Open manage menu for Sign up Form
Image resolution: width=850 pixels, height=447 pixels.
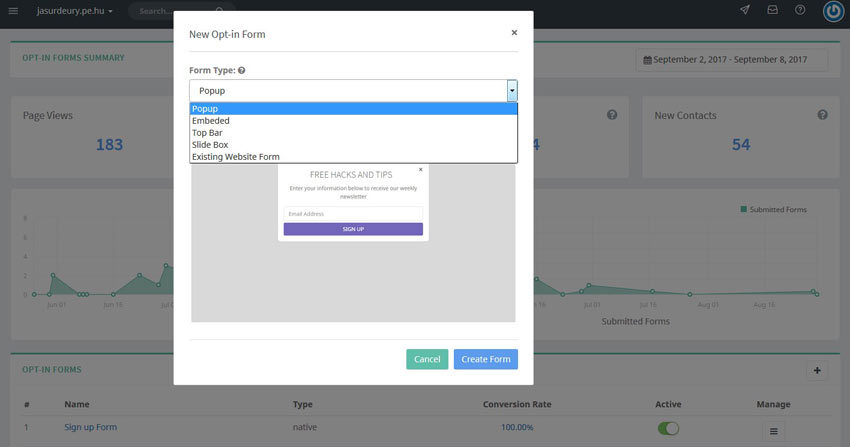click(x=773, y=431)
